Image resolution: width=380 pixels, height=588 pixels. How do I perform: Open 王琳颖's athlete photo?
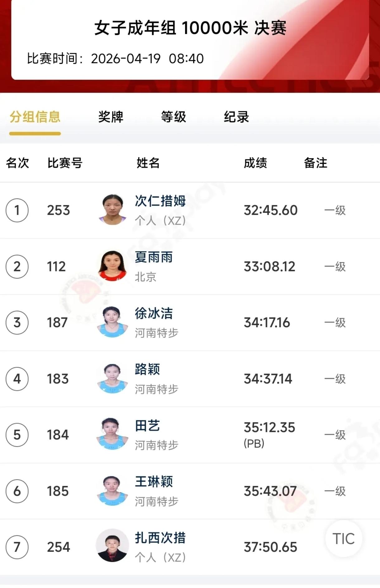(x=112, y=491)
